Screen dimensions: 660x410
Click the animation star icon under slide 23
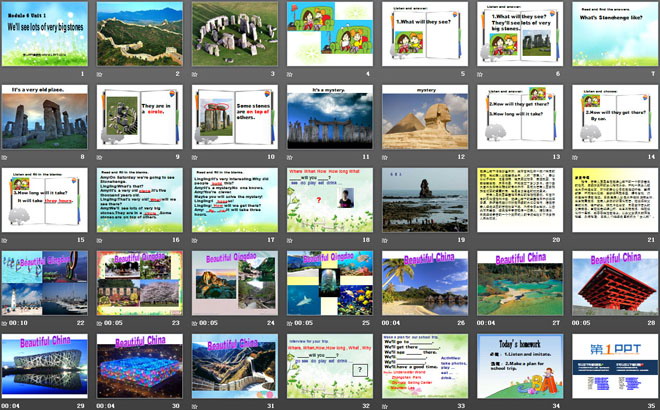pyautogui.click(x=100, y=323)
